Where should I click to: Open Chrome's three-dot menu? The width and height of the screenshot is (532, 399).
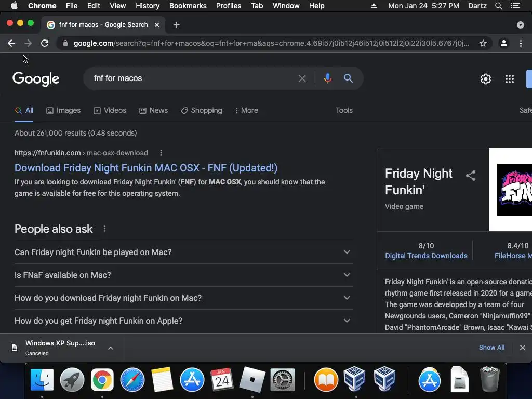click(521, 43)
